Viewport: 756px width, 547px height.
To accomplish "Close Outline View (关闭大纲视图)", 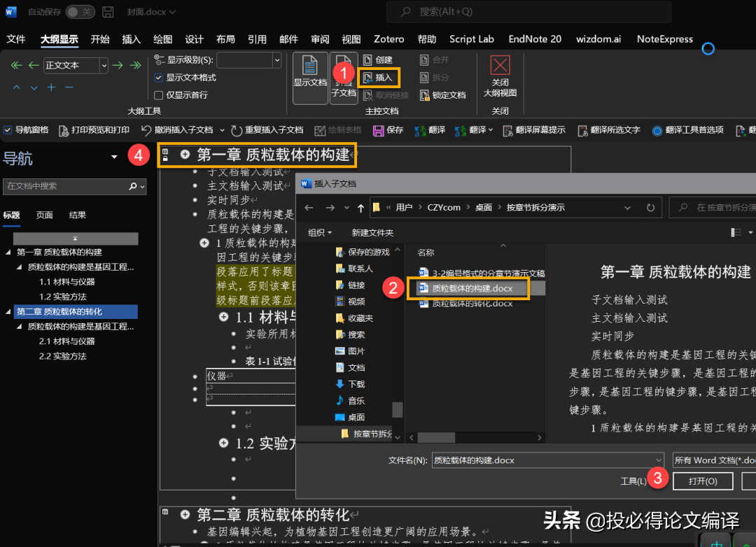I will tap(500, 78).
